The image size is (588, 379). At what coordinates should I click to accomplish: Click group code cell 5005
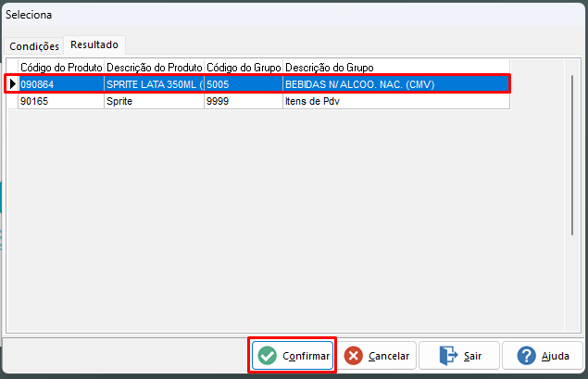coord(244,84)
